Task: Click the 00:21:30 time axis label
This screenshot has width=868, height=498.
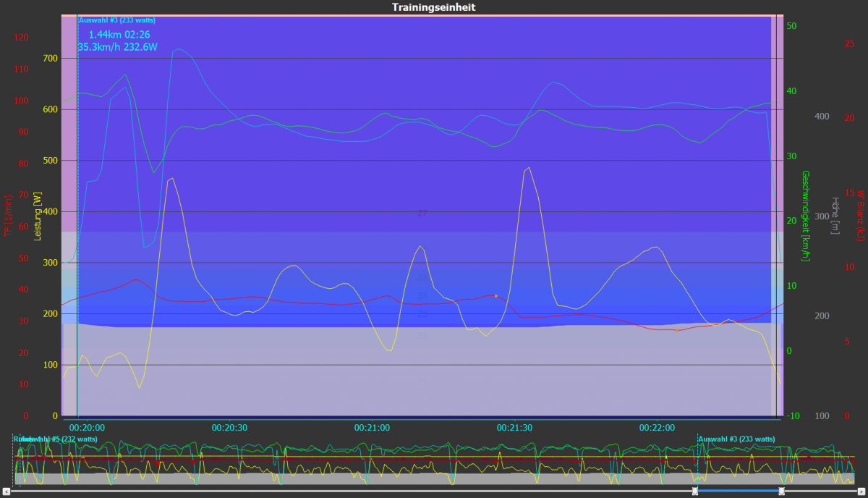Action: tap(514, 428)
